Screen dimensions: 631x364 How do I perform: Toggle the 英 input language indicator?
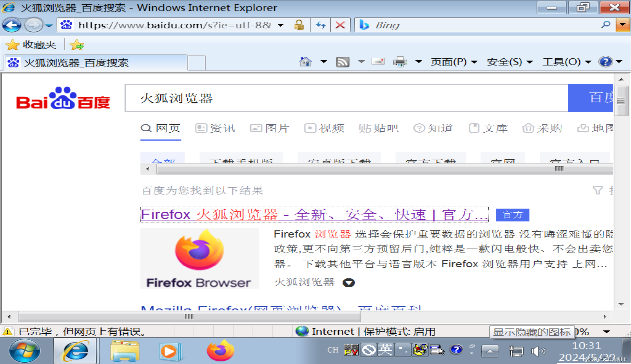click(385, 350)
